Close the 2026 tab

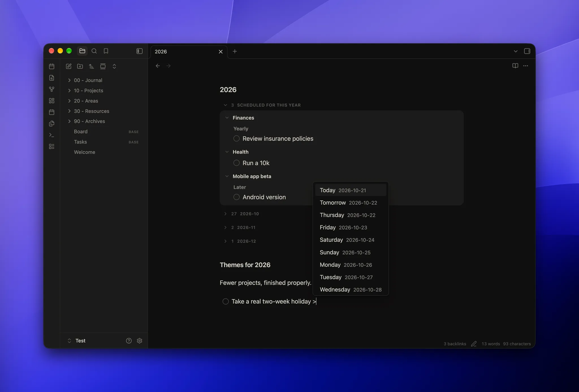coord(221,52)
